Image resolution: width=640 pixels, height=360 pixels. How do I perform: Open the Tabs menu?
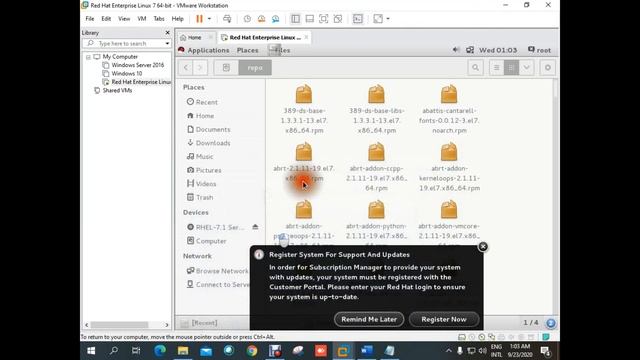[159, 19]
